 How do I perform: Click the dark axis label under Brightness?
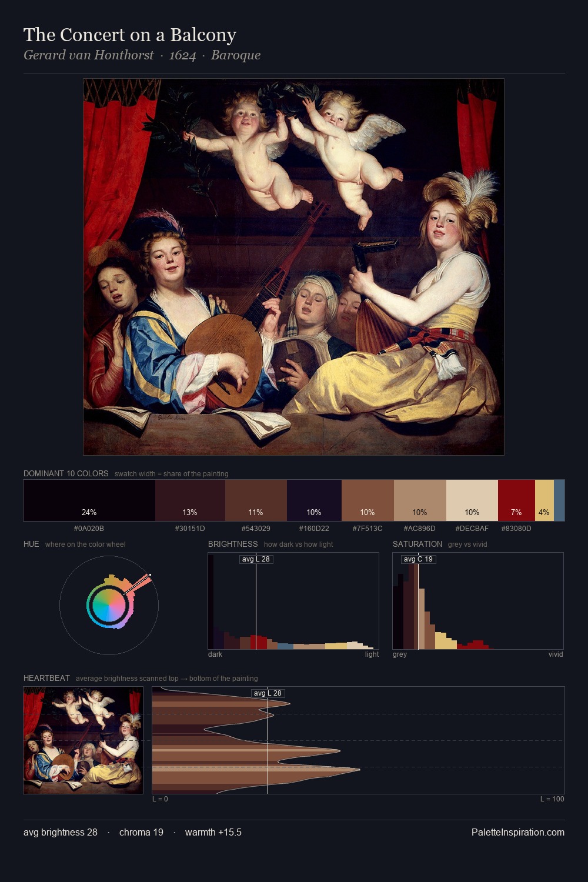pos(215,654)
